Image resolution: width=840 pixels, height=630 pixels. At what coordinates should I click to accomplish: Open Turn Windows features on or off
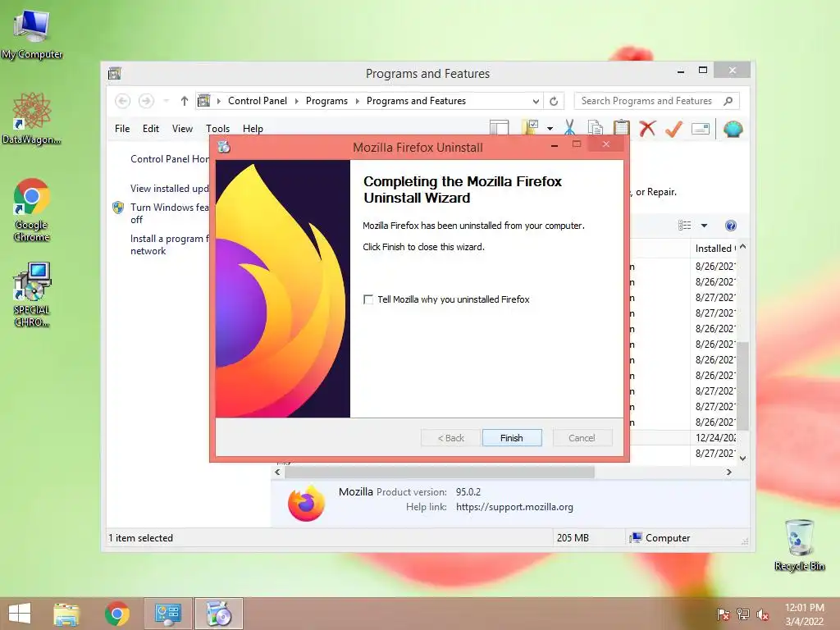169,213
